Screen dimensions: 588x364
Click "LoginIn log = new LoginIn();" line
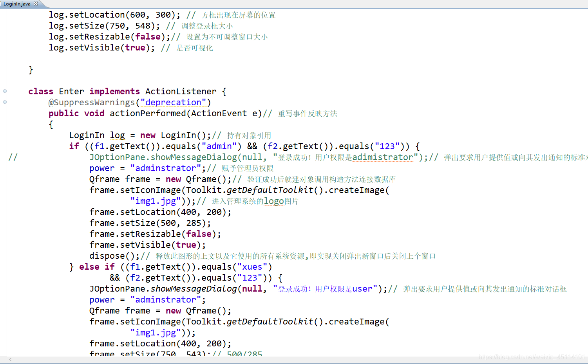(x=140, y=135)
